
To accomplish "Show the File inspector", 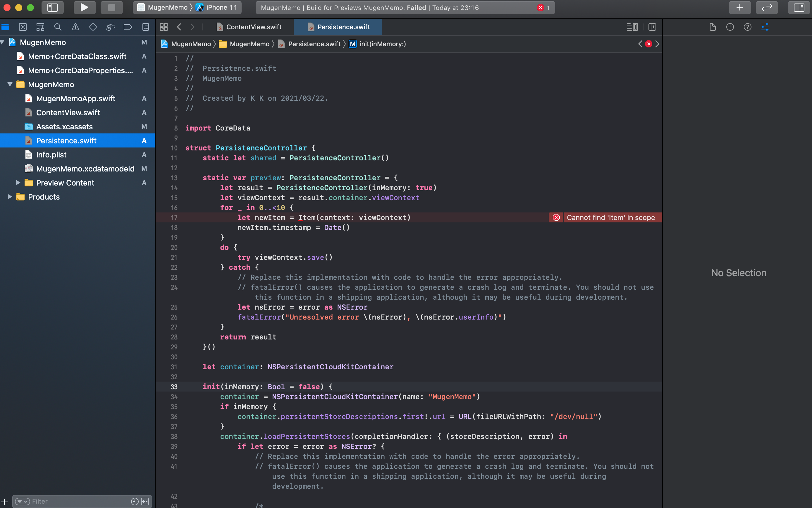I will tap(713, 27).
